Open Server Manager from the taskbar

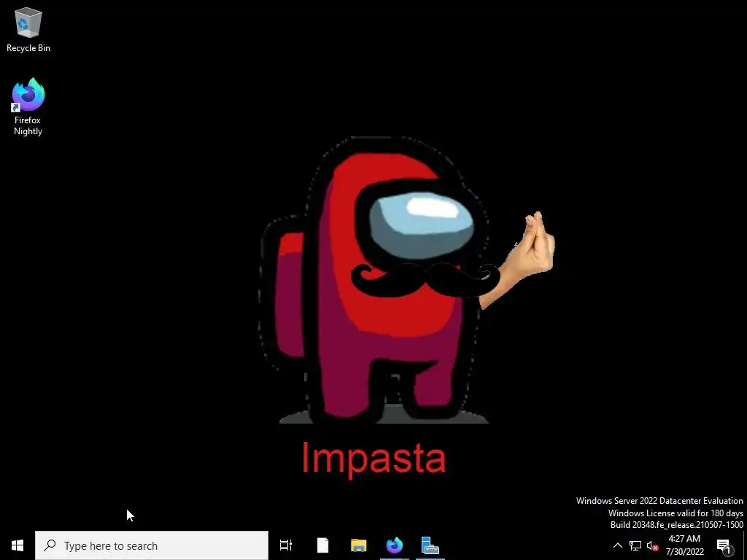pos(430,545)
